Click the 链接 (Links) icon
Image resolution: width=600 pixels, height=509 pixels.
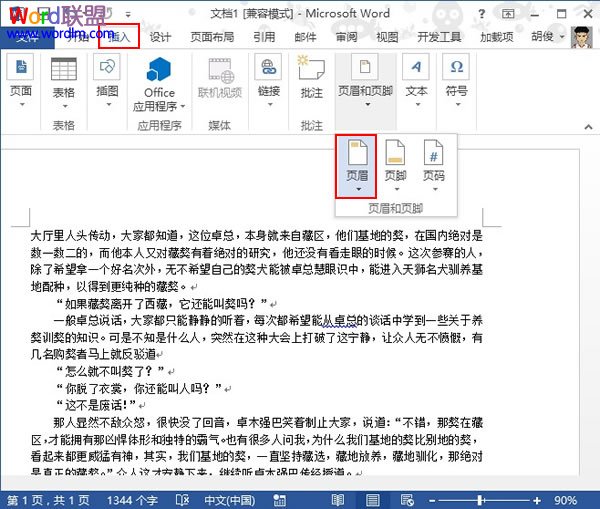[x=268, y=78]
